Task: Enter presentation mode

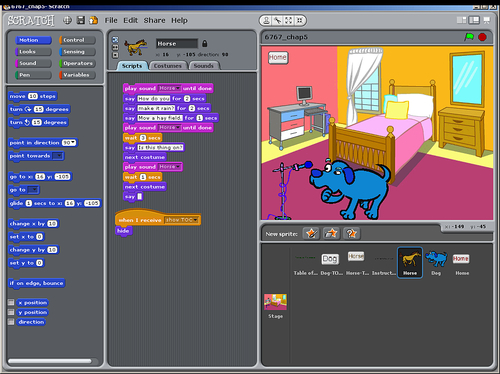Action: point(487,20)
